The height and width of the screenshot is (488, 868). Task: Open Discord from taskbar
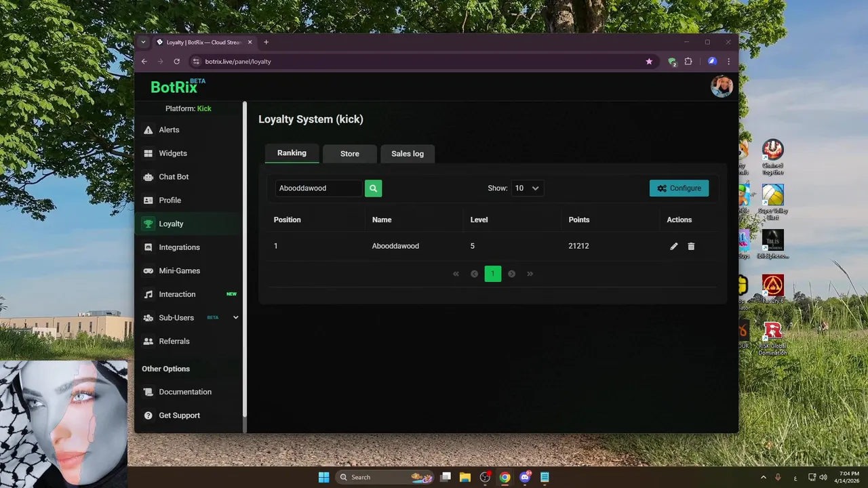point(525,477)
